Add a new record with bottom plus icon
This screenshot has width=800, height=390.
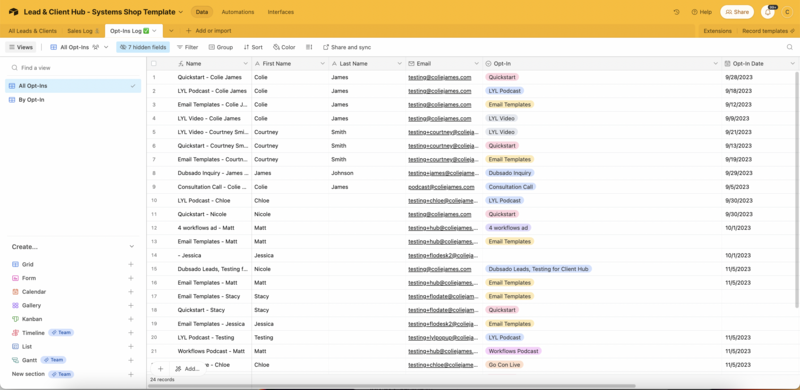[x=160, y=369]
